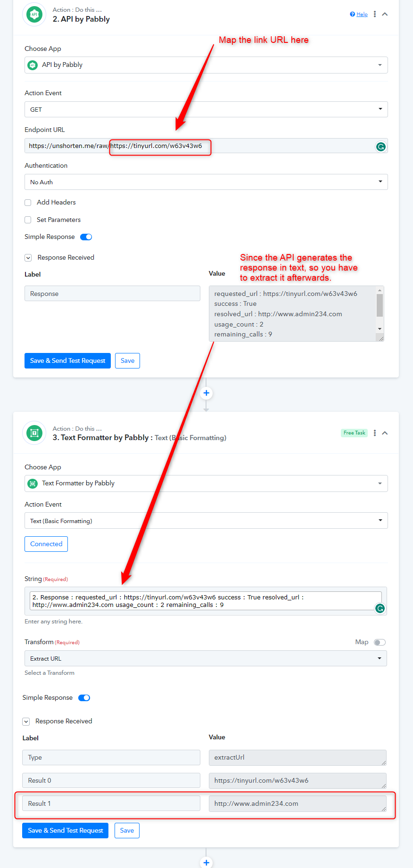
Task: Open the Authentication No Auth dropdown
Action: click(x=206, y=182)
